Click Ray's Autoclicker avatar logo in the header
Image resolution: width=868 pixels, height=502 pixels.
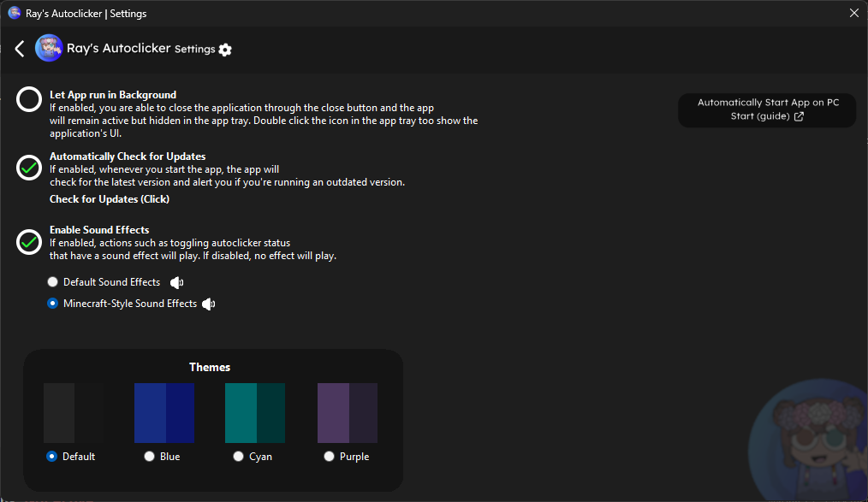(x=49, y=48)
